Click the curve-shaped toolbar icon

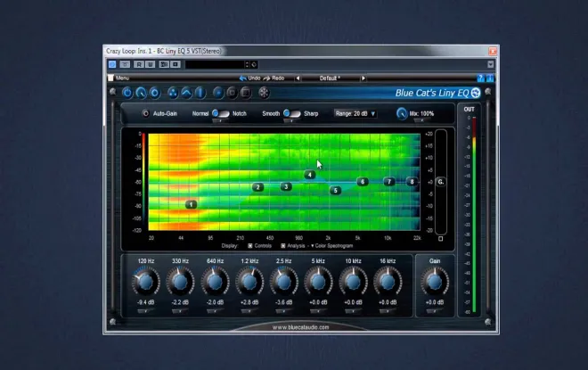pyautogui.click(x=186, y=93)
